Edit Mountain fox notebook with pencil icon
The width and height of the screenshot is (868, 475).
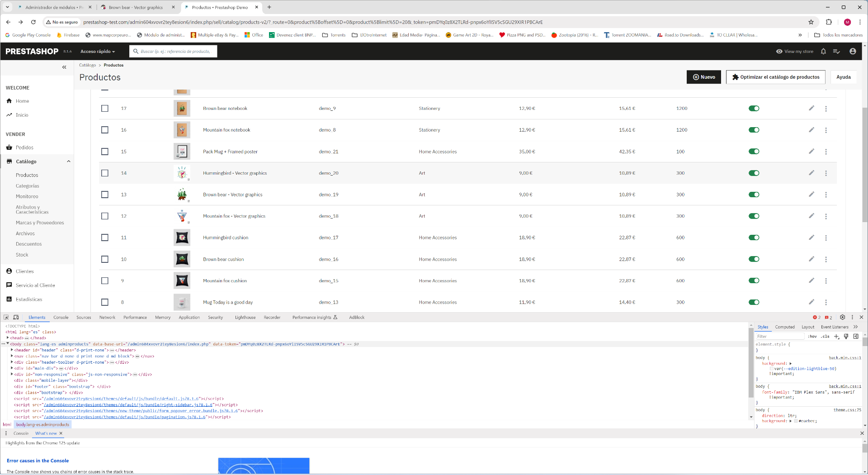click(x=811, y=130)
